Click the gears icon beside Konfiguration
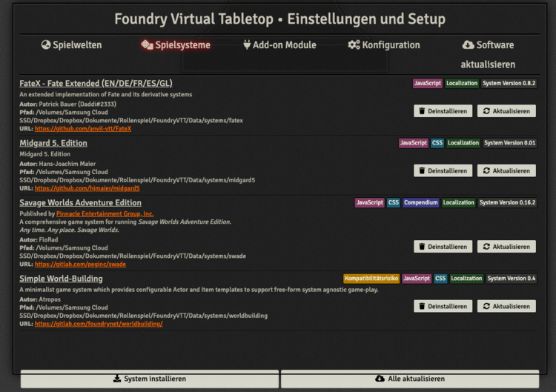This screenshot has width=556, height=392. (x=354, y=45)
